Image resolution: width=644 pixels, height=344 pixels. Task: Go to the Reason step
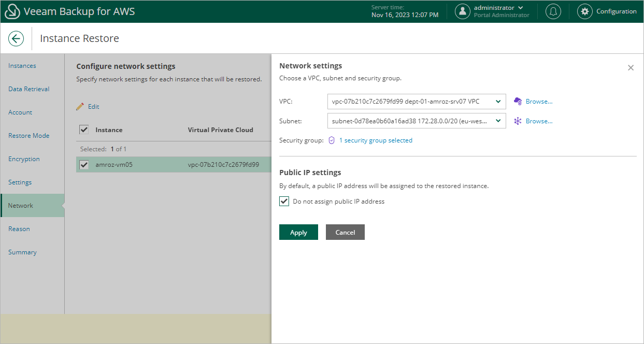[x=19, y=229]
